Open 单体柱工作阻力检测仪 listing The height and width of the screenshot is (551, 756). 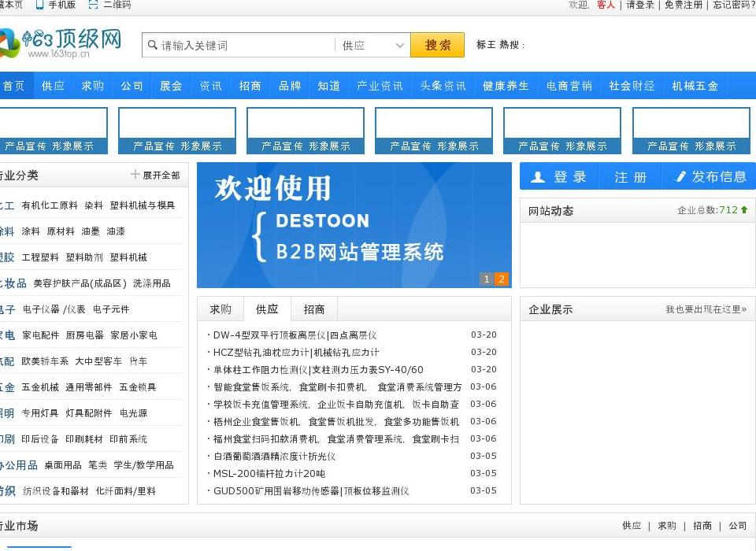(x=318, y=370)
